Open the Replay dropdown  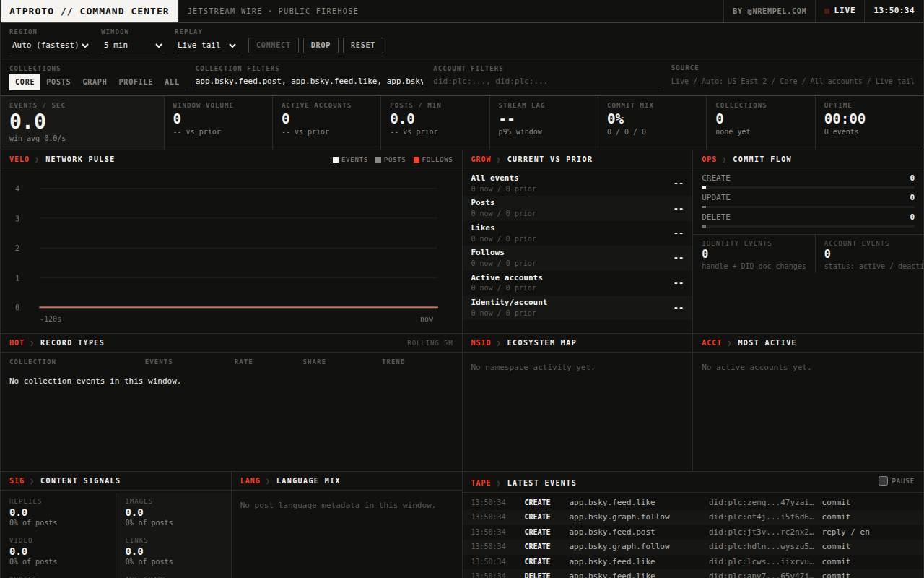click(206, 45)
